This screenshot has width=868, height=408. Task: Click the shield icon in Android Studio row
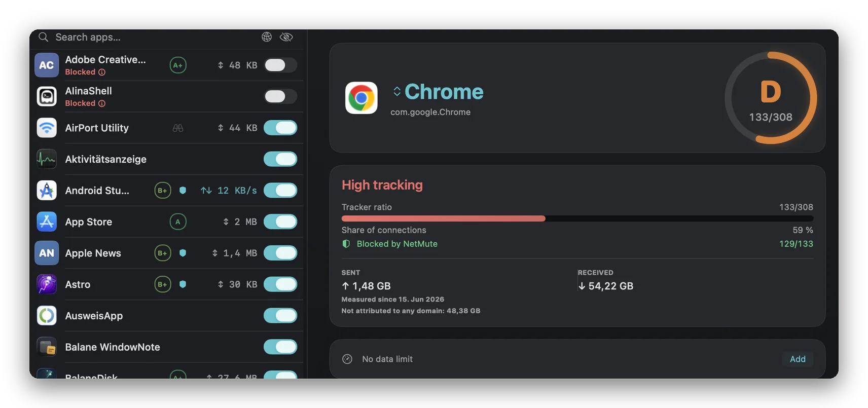183,191
